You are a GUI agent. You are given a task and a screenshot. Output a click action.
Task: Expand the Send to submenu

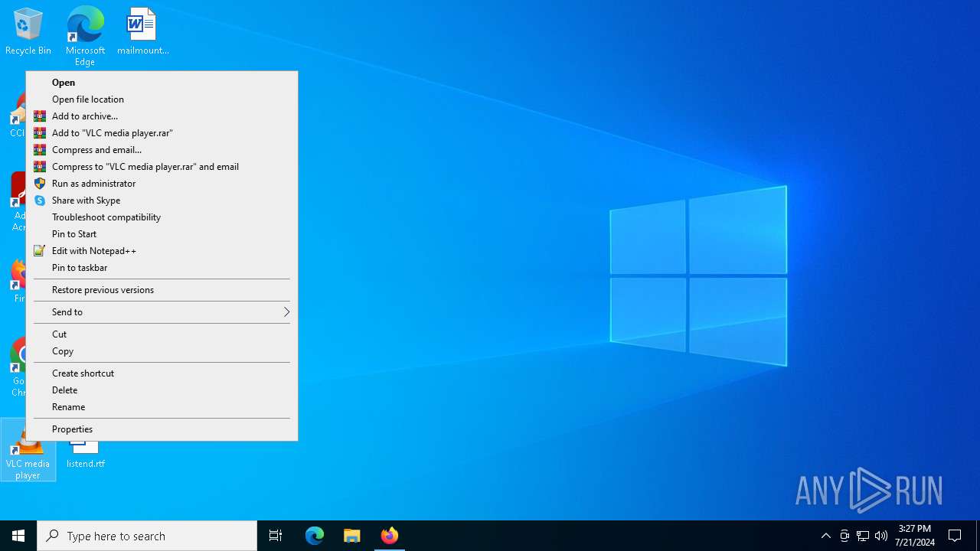point(162,312)
